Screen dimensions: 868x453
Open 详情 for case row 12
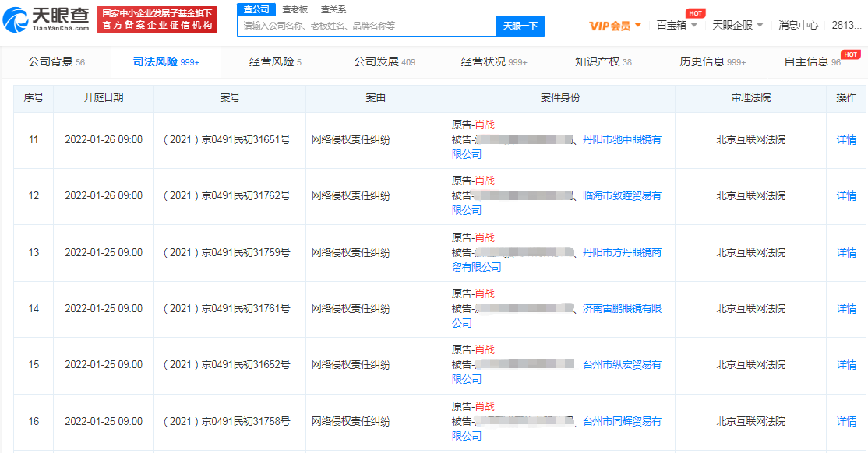[x=846, y=196]
